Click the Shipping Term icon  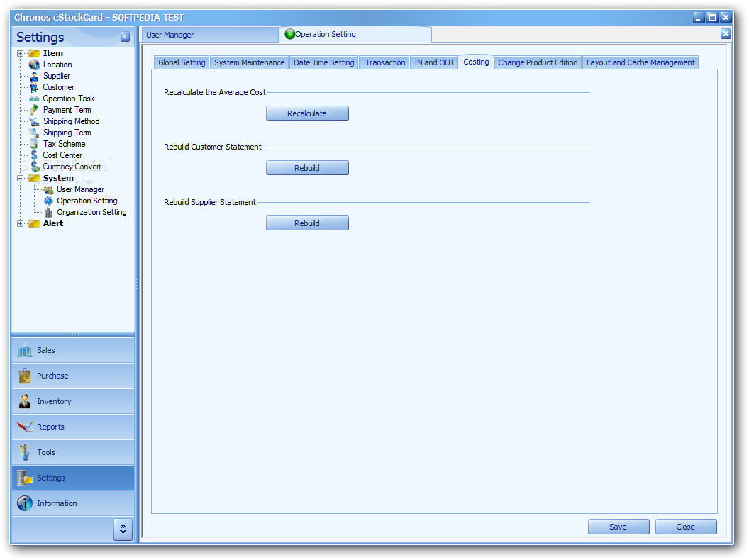pos(34,133)
